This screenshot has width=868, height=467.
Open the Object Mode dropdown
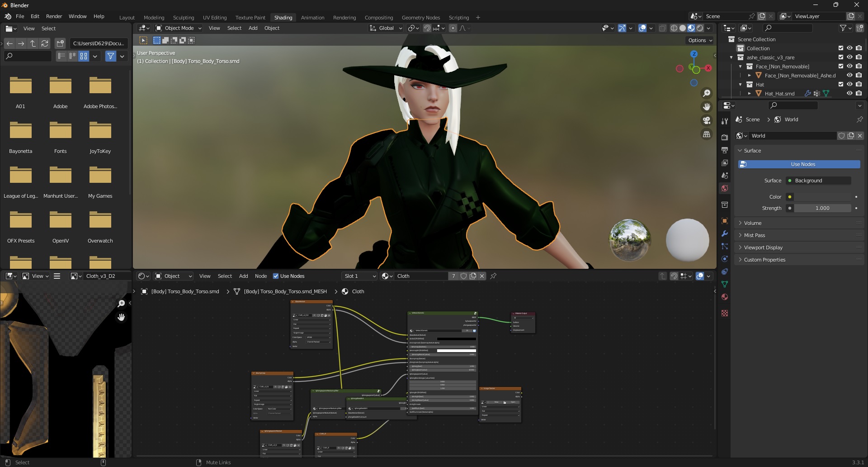click(178, 28)
